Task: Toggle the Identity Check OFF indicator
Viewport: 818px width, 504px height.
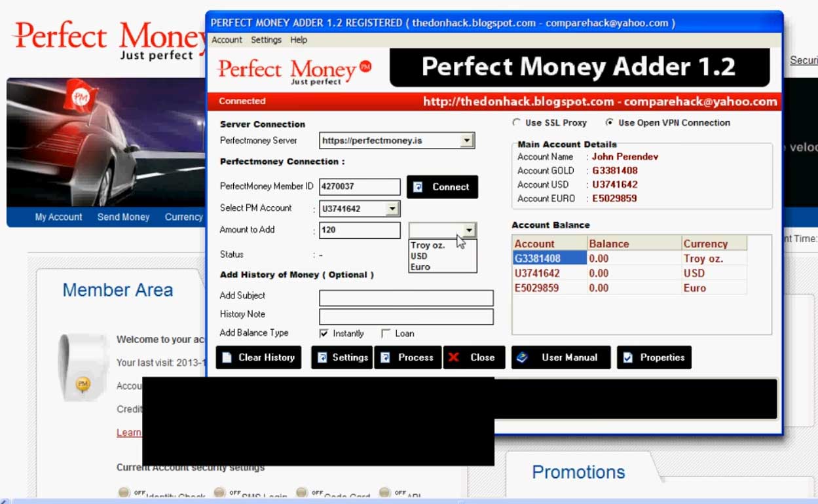Action: tap(124, 492)
